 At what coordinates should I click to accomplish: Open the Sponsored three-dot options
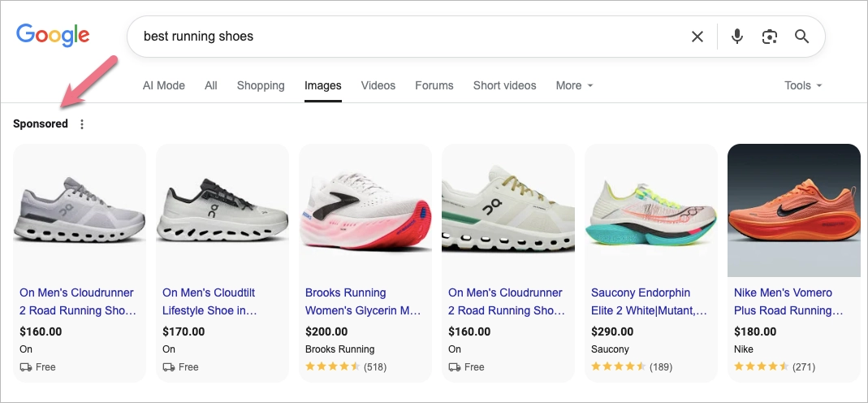point(81,124)
